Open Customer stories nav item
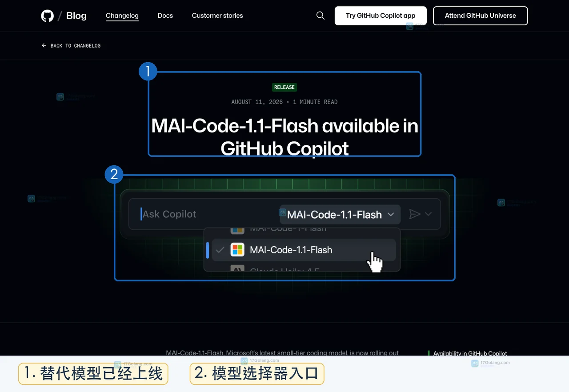569x392 pixels. (x=217, y=16)
